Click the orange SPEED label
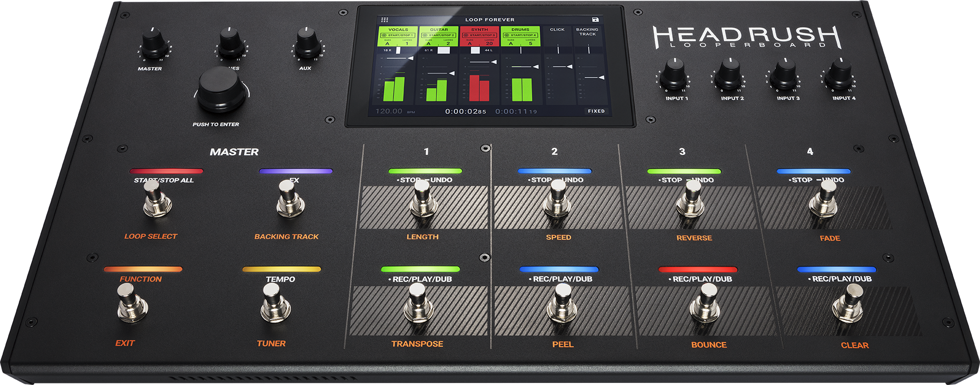Image resolution: width=980 pixels, height=385 pixels. point(558,237)
